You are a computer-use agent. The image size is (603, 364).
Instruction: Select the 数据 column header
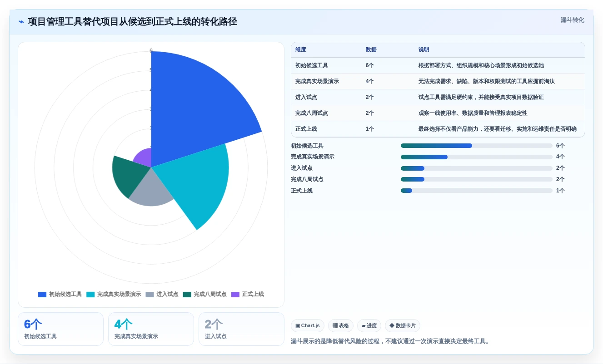click(x=371, y=50)
